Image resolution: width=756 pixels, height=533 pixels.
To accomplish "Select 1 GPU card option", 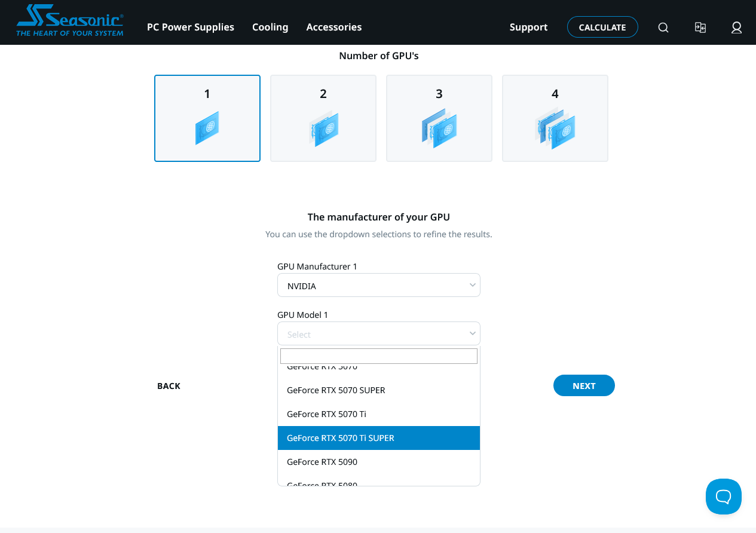I will coord(207,118).
